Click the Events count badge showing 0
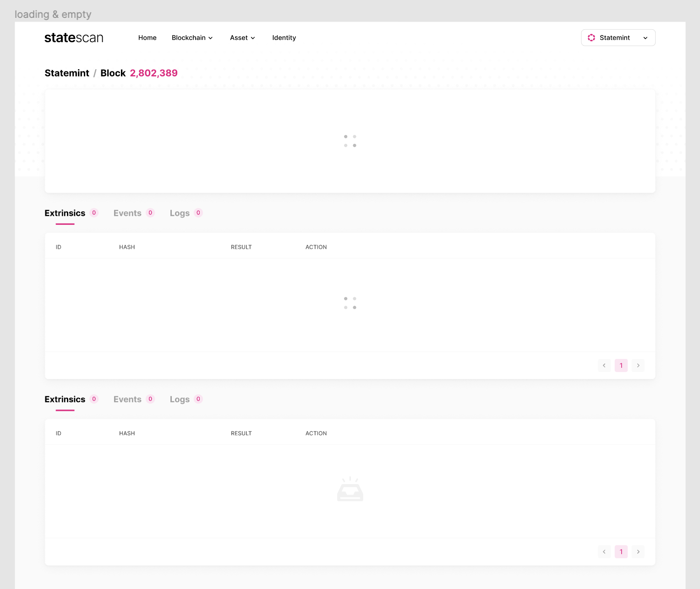Screen dimensions: 700x589 click(x=150, y=213)
